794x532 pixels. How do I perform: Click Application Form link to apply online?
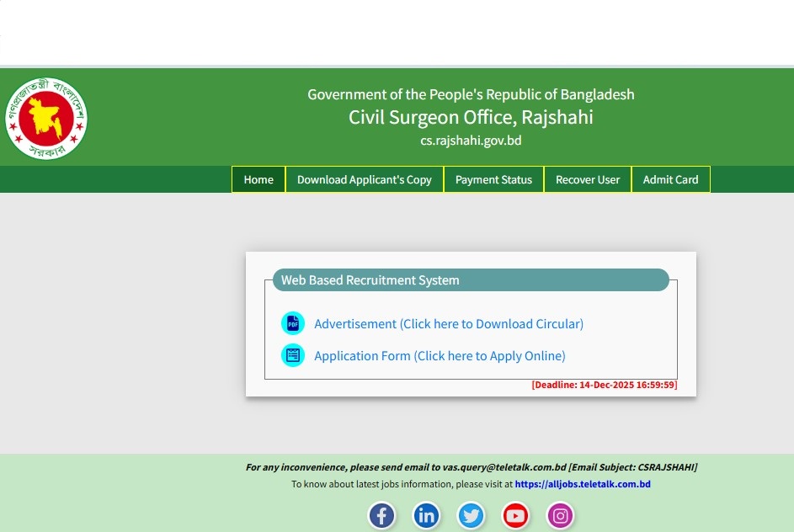point(440,356)
